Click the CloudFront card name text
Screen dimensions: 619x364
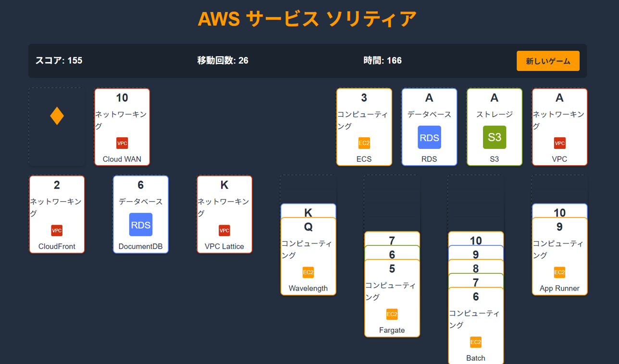(x=57, y=246)
